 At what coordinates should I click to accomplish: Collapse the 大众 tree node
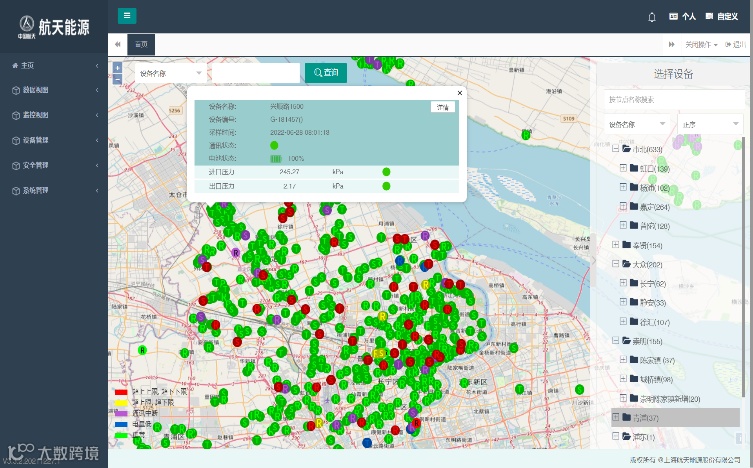point(615,264)
